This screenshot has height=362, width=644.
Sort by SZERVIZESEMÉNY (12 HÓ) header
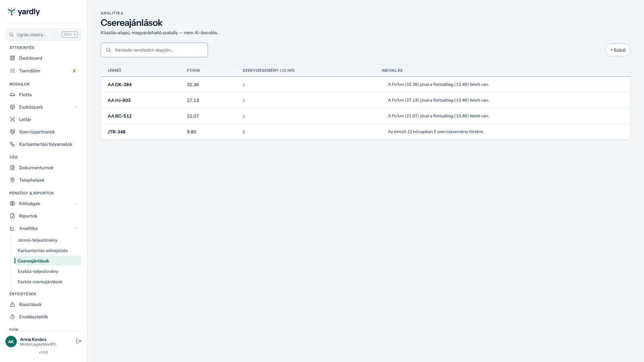(x=268, y=70)
